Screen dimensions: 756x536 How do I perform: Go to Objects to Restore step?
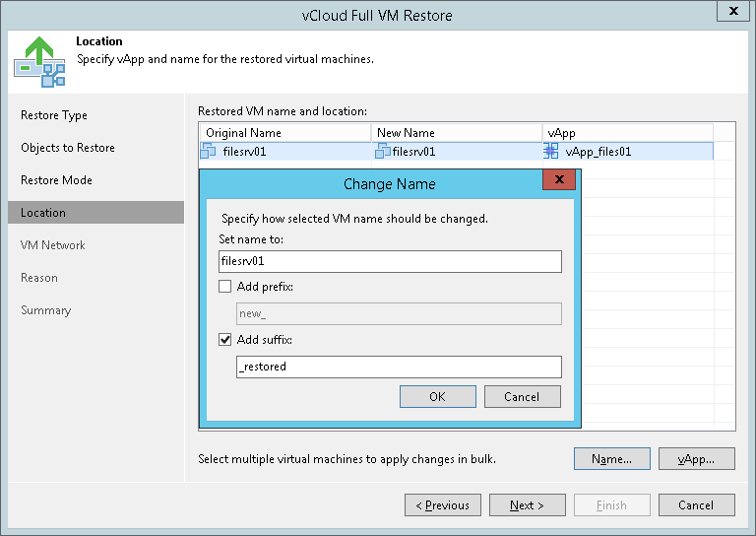point(68,148)
